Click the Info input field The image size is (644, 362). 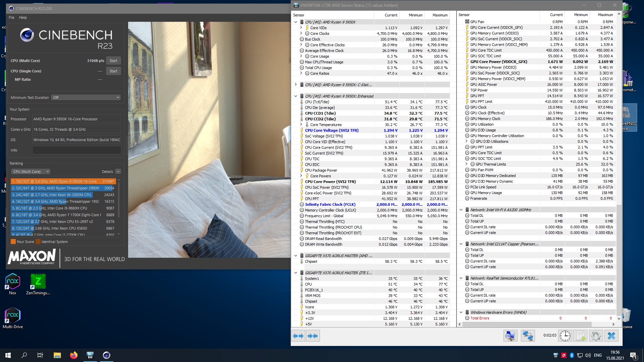[76, 150]
